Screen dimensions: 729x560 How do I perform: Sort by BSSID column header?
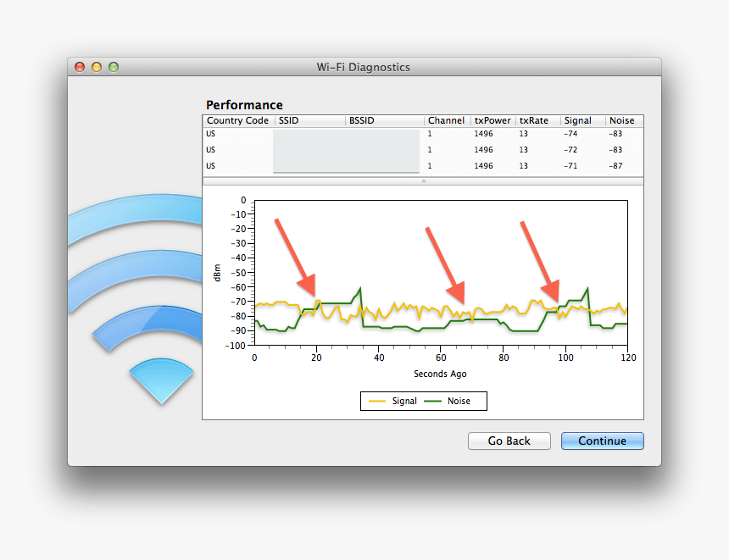point(385,120)
